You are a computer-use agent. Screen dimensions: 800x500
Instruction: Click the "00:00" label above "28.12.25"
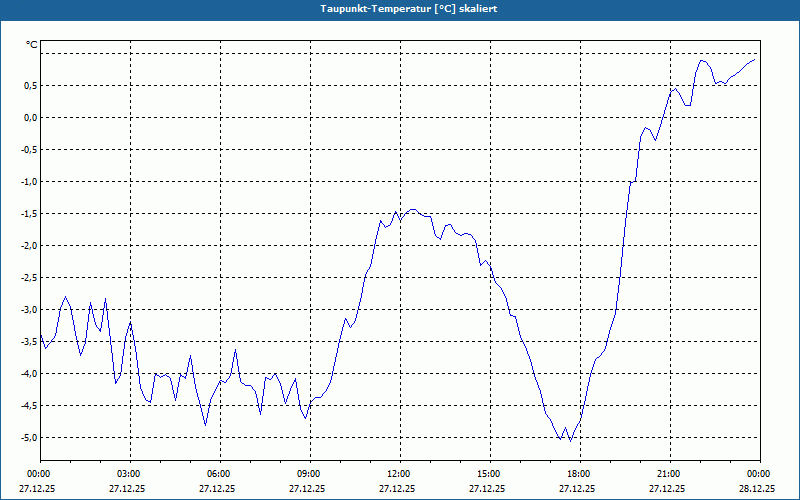pos(760,474)
